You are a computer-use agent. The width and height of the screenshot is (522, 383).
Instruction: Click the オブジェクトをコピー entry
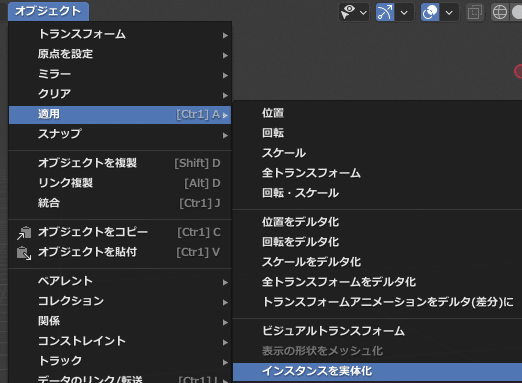coord(120,232)
